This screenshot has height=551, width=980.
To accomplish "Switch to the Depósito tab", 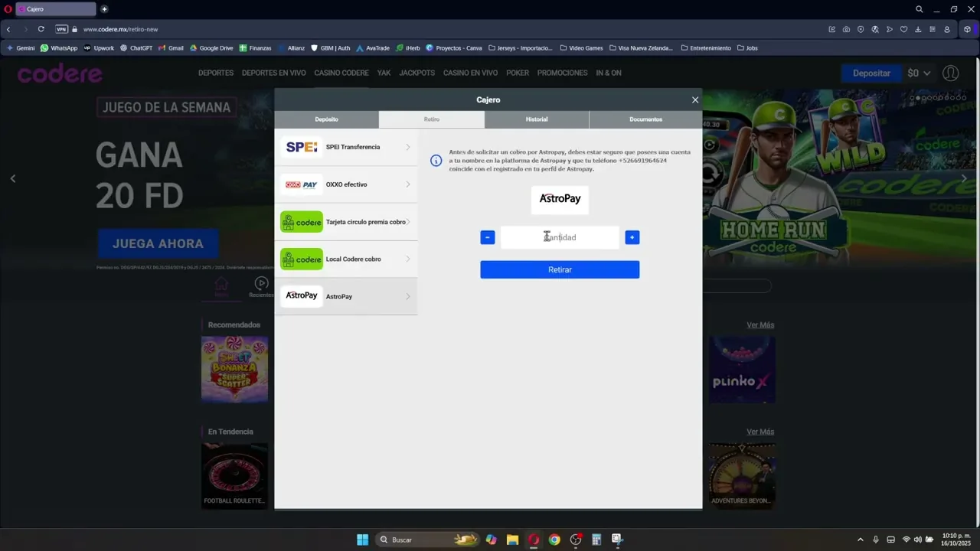I will click(x=326, y=119).
